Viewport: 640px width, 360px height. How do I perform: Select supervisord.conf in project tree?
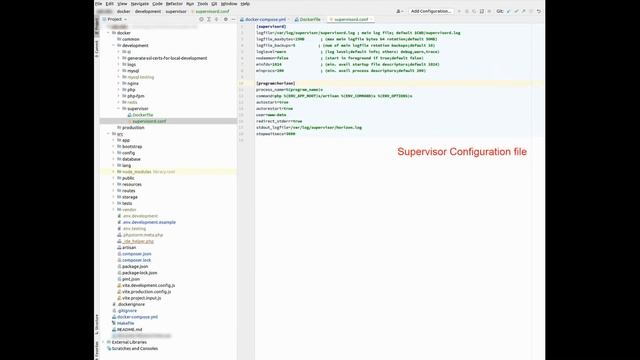(x=149, y=121)
